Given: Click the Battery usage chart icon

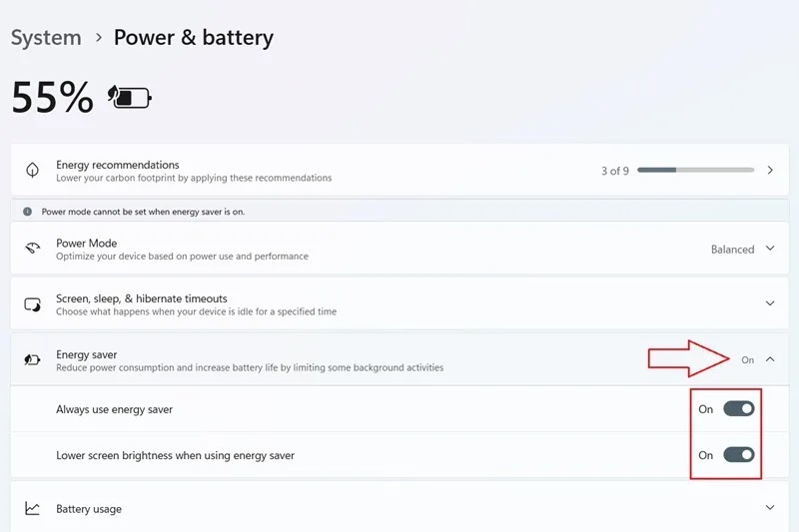Looking at the screenshot, I should pos(32,509).
